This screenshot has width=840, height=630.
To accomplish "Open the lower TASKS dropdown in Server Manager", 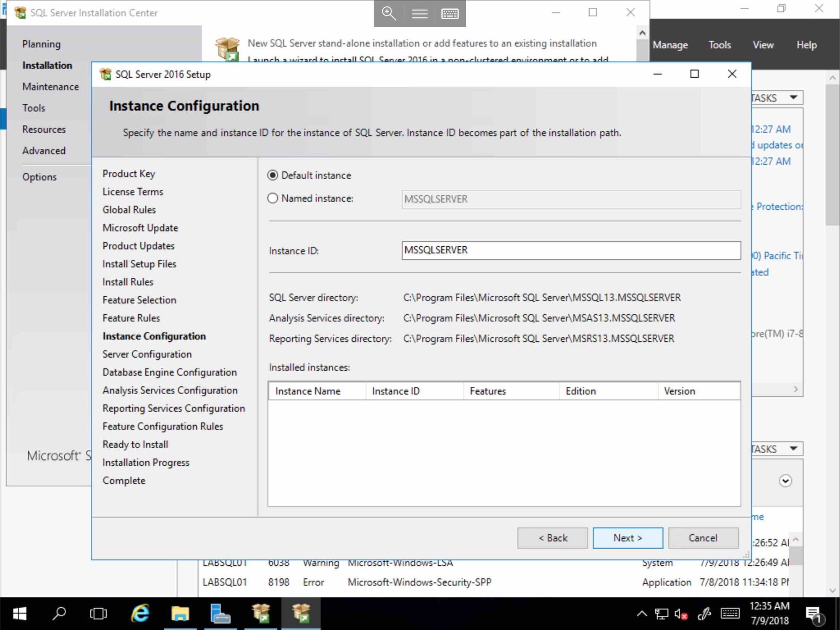I will pos(777,448).
